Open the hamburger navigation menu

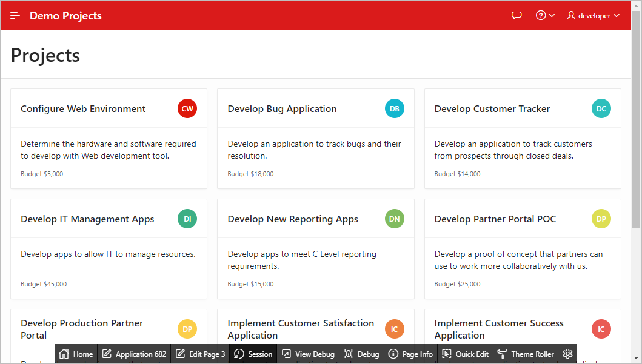pyautogui.click(x=15, y=16)
